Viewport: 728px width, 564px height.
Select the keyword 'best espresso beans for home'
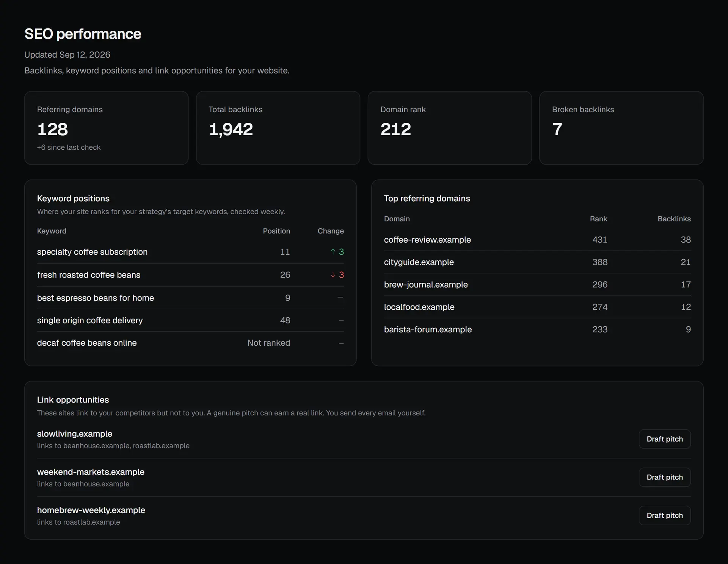tap(96, 298)
